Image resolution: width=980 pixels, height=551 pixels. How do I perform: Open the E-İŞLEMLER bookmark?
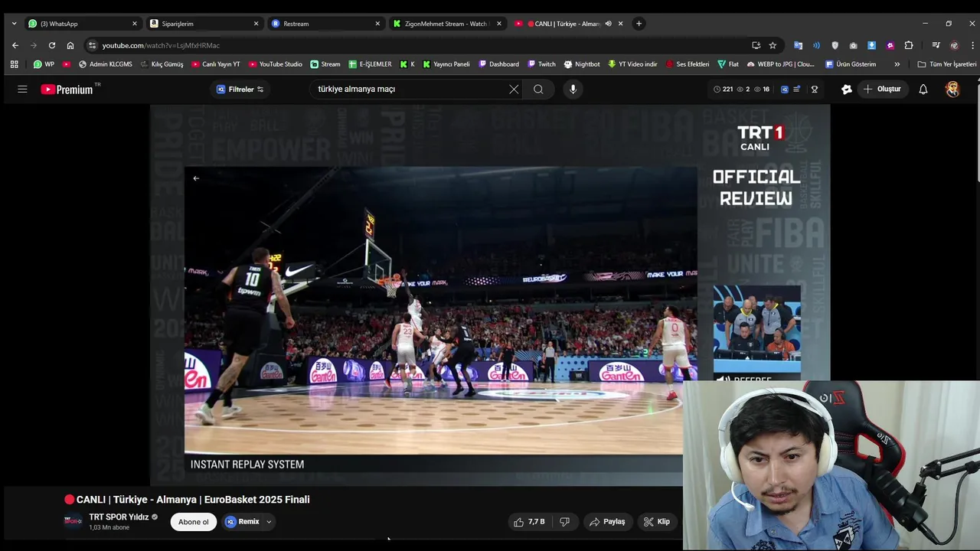pos(370,64)
